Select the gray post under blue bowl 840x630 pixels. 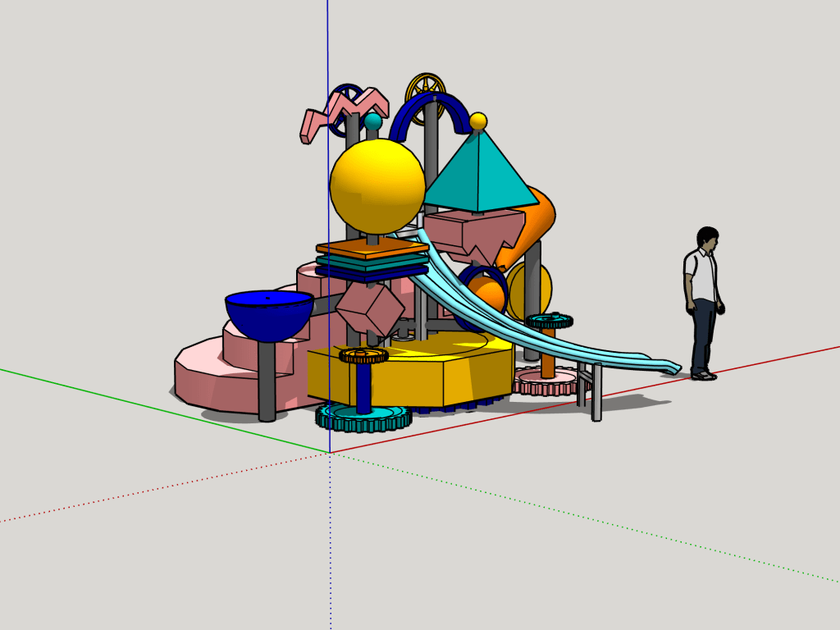[x=267, y=381]
